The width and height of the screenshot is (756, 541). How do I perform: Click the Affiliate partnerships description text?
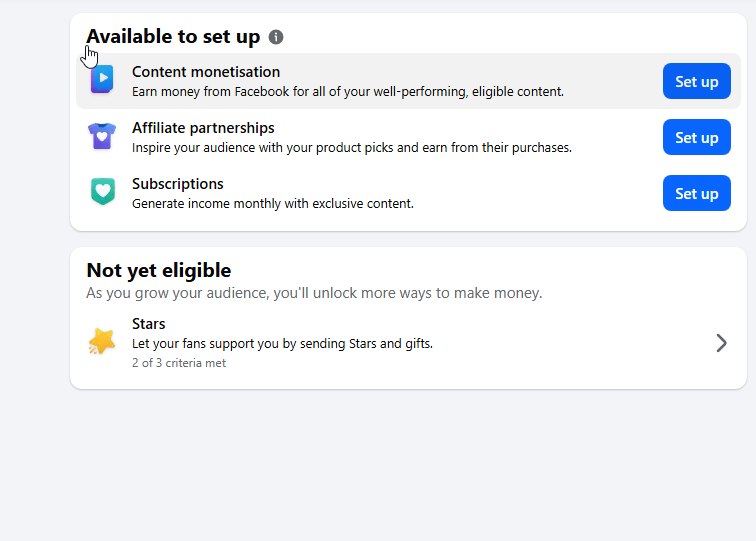pos(352,148)
